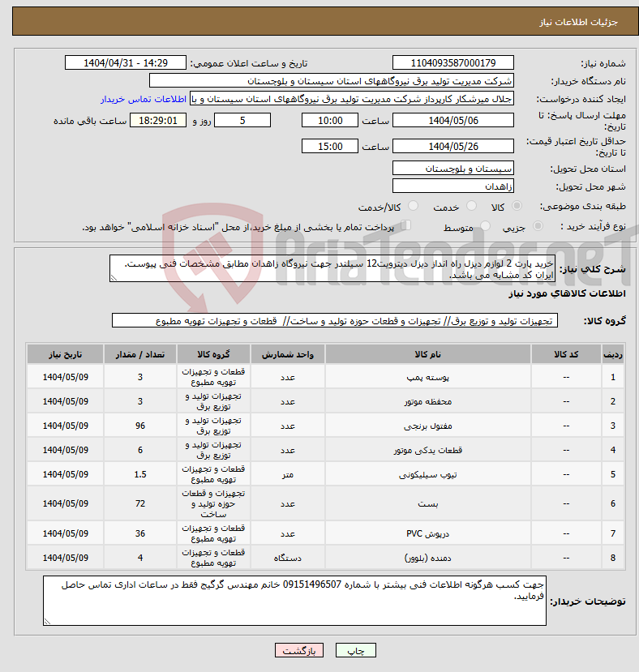Click the request creator field جلال میرشکار

[352, 99]
